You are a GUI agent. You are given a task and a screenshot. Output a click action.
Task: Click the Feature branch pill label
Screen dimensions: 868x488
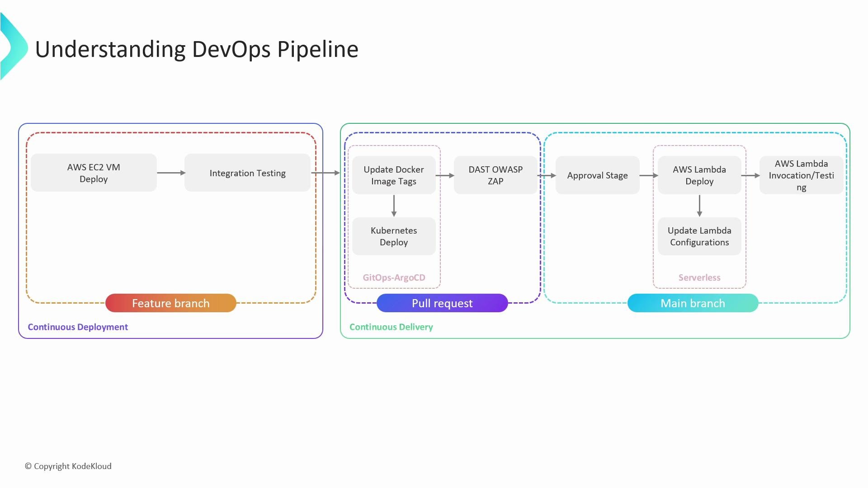[x=171, y=303]
